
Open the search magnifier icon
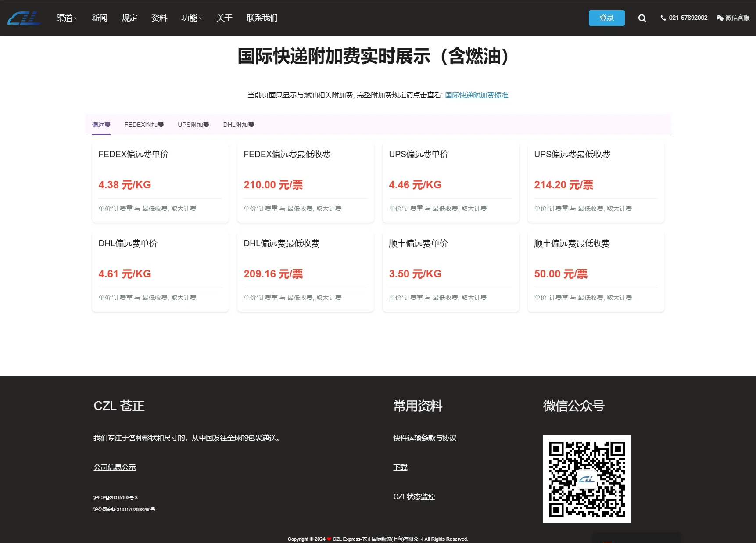642,18
